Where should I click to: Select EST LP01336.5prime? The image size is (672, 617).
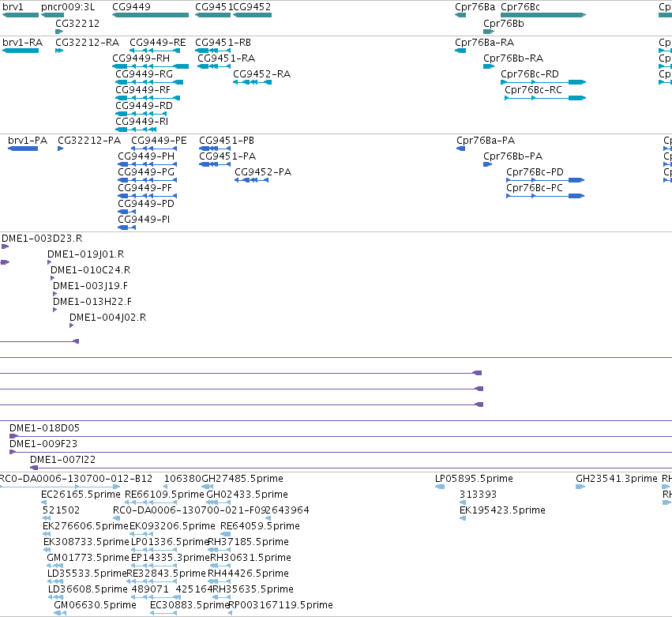[x=170, y=542]
